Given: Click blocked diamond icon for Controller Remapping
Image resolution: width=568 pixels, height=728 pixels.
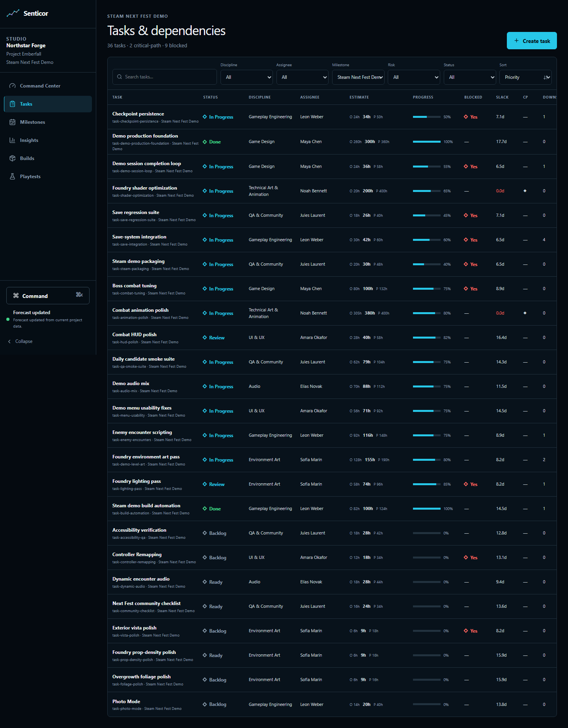Looking at the screenshot, I should (466, 557).
